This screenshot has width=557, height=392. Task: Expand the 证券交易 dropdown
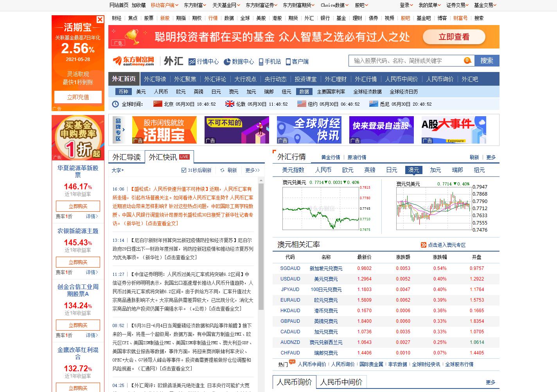[458, 5]
